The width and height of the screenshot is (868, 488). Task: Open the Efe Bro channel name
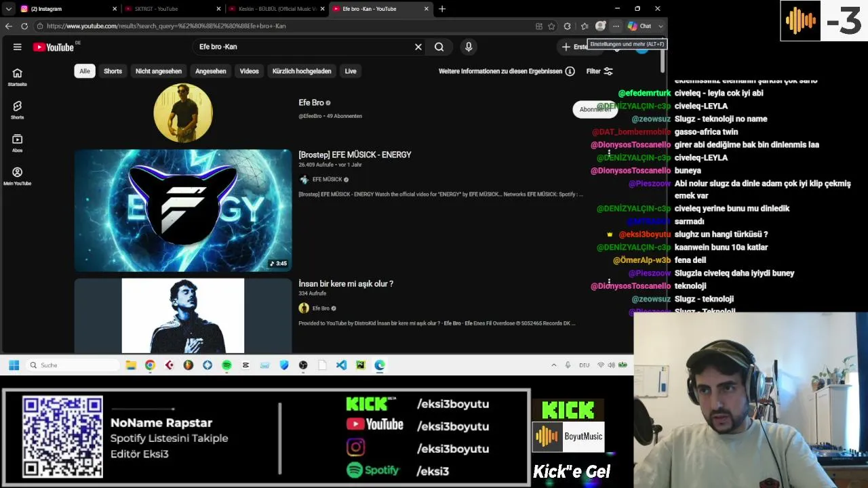(x=311, y=103)
